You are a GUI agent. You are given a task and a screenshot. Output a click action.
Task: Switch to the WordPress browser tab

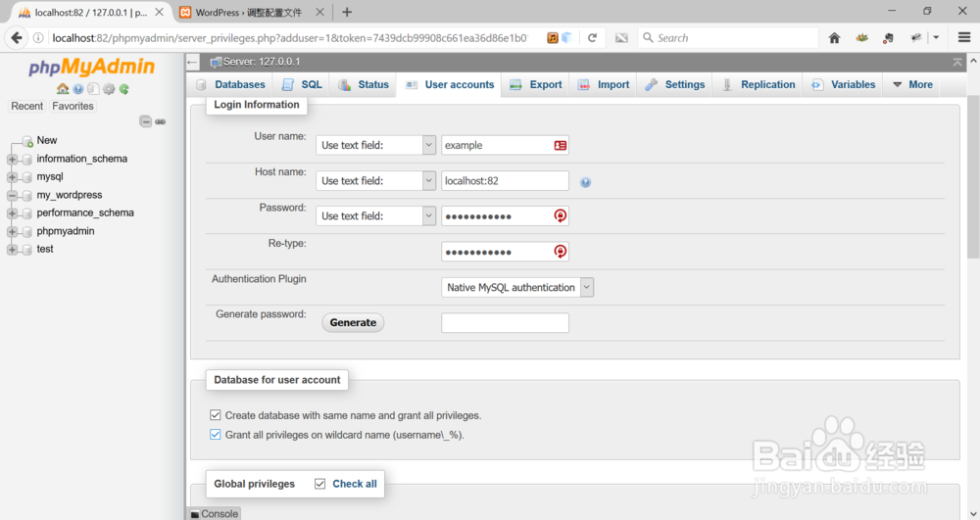[x=250, y=13]
